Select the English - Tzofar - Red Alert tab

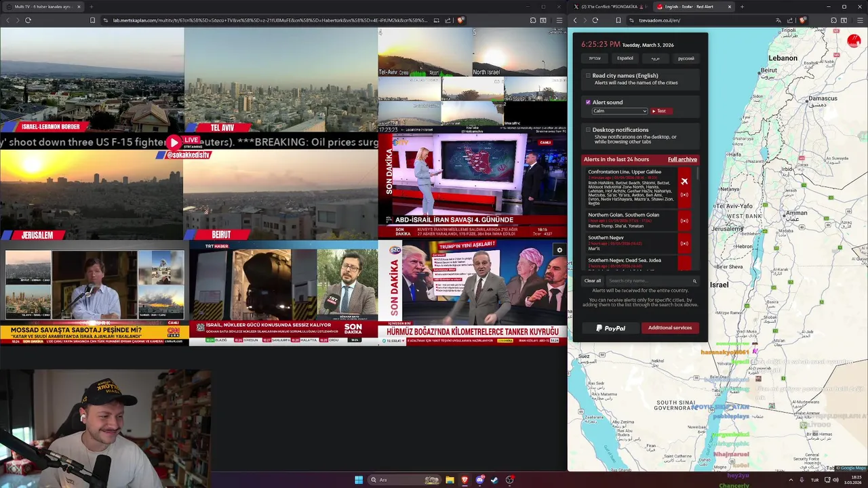click(x=693, y=7)
